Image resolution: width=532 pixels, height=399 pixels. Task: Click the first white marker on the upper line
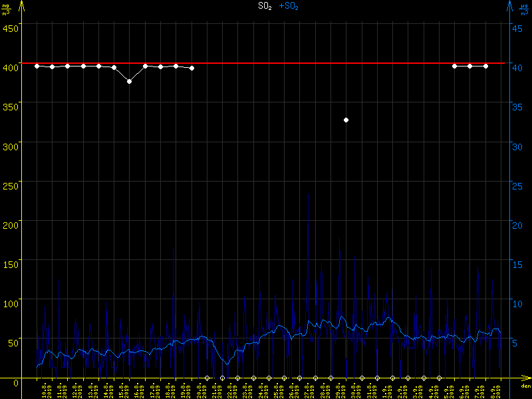pyautogui.click(x=37, y=66)
